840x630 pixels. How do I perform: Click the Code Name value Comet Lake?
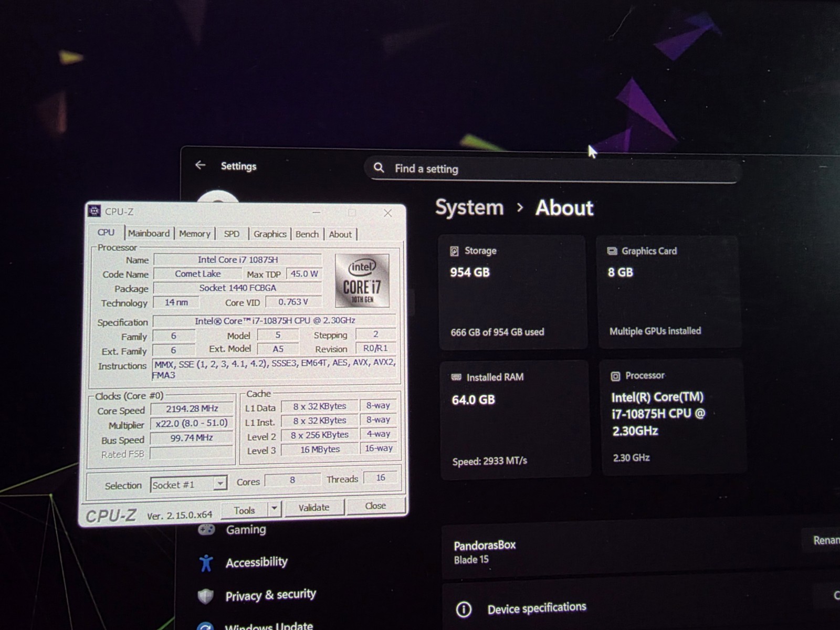(x=197, y=274)
